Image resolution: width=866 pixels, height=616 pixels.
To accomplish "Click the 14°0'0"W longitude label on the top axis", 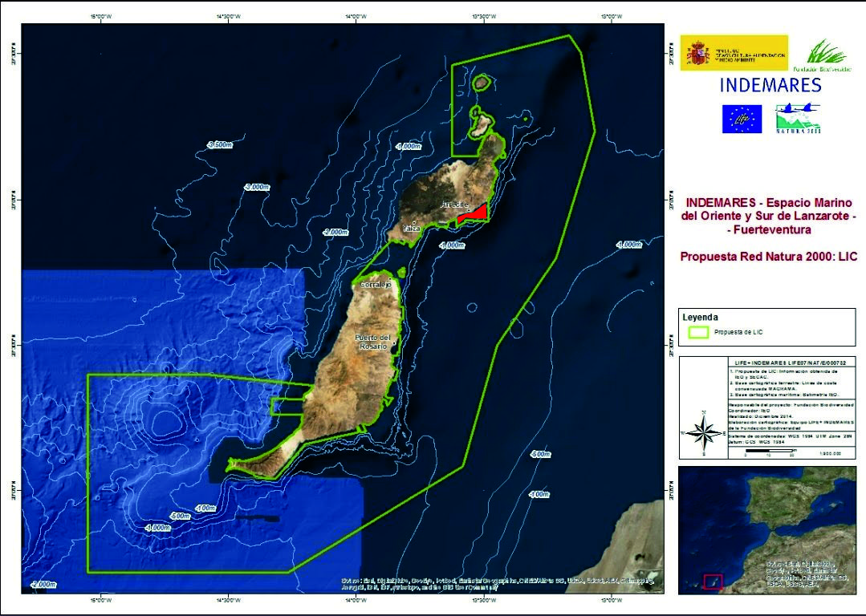I will pos(355,17).
